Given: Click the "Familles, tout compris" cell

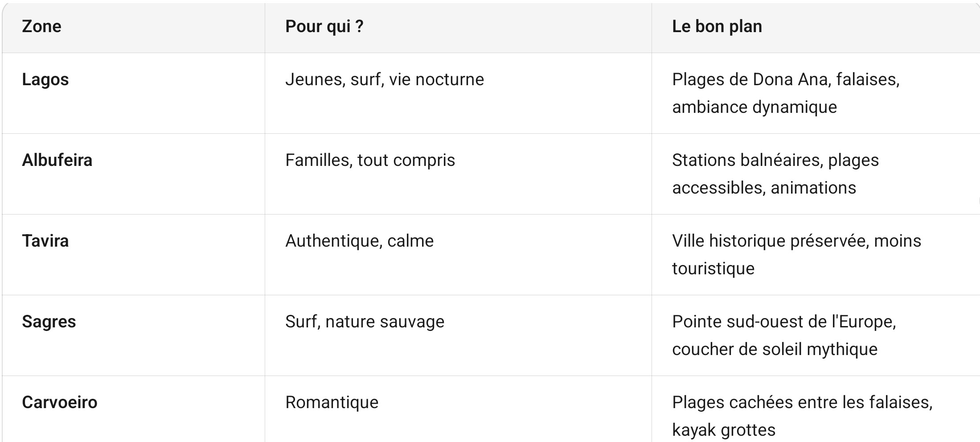Looking at the screenshot, I should [x=370, y=161].
